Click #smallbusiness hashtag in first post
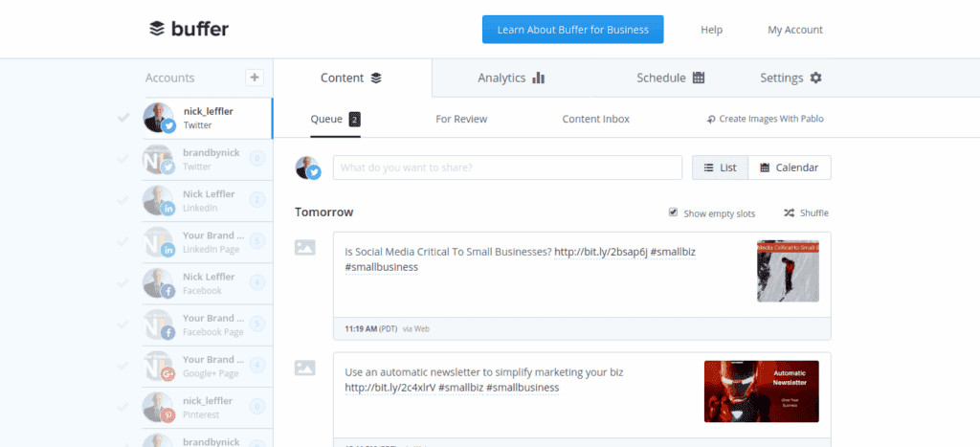The width and height of the screenshot is (980, 447). 381,267
